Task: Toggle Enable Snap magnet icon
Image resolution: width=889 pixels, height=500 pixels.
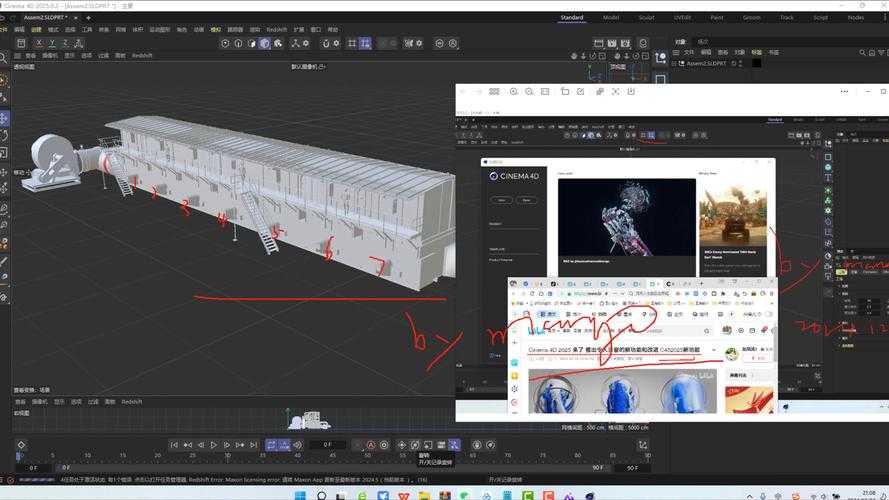Action: (x=325, y=43)
